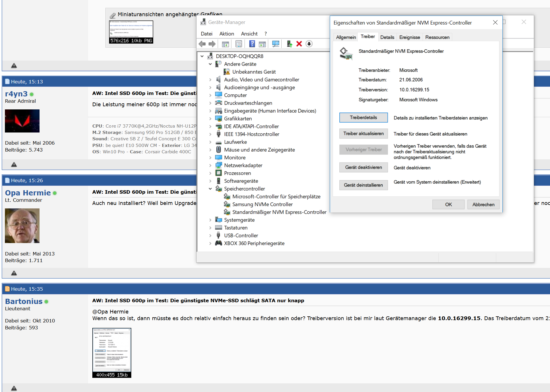Toggle the action pane toolbar icon

click(262, 44)
